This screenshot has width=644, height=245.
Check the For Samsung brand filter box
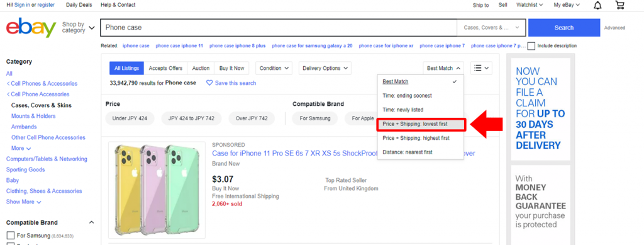coord(11,236)
